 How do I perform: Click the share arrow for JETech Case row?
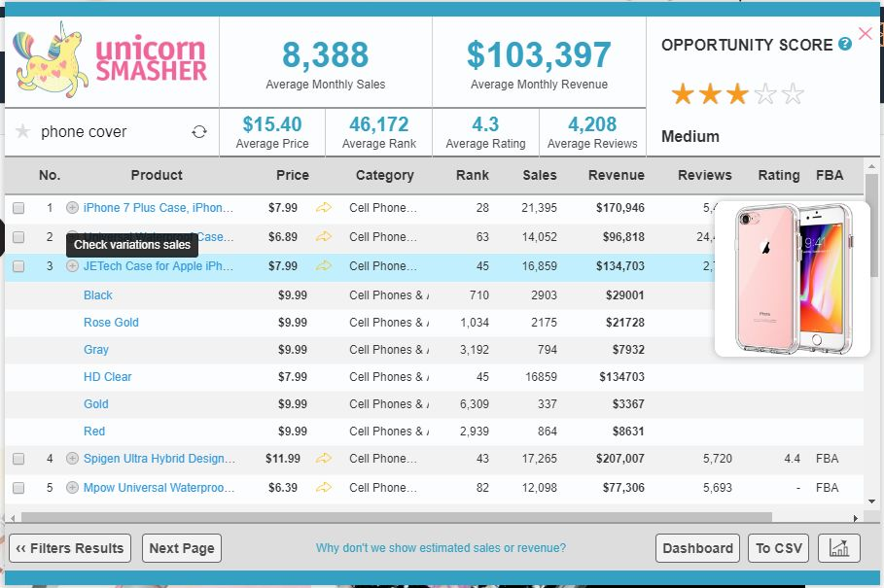pos(324,266)
